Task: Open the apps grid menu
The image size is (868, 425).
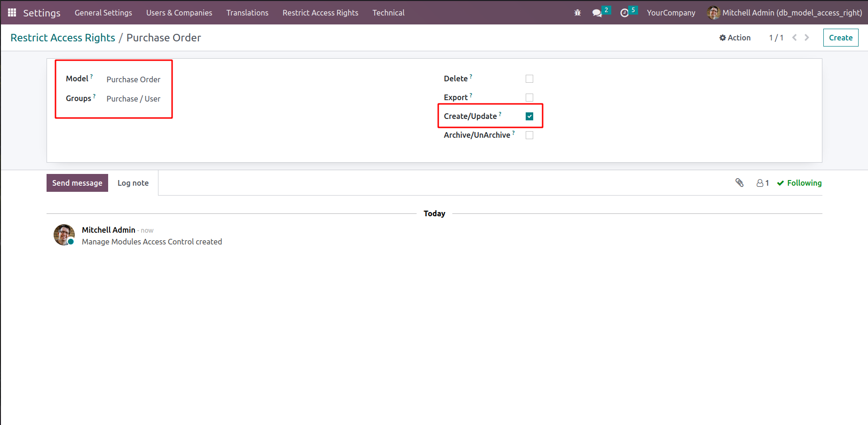Action: pyautogui.click(x=12, y=13)
